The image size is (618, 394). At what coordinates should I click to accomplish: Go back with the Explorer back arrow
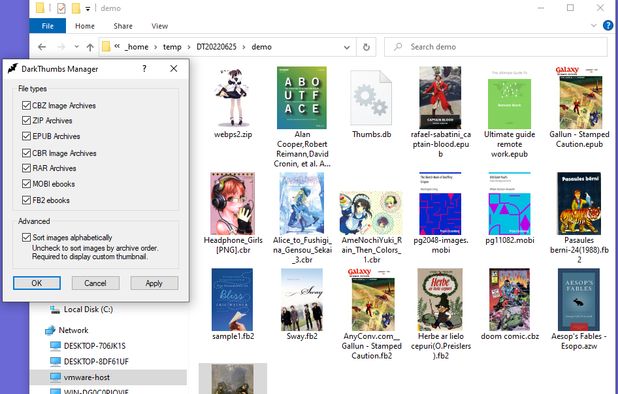click(x=42, y=47)
